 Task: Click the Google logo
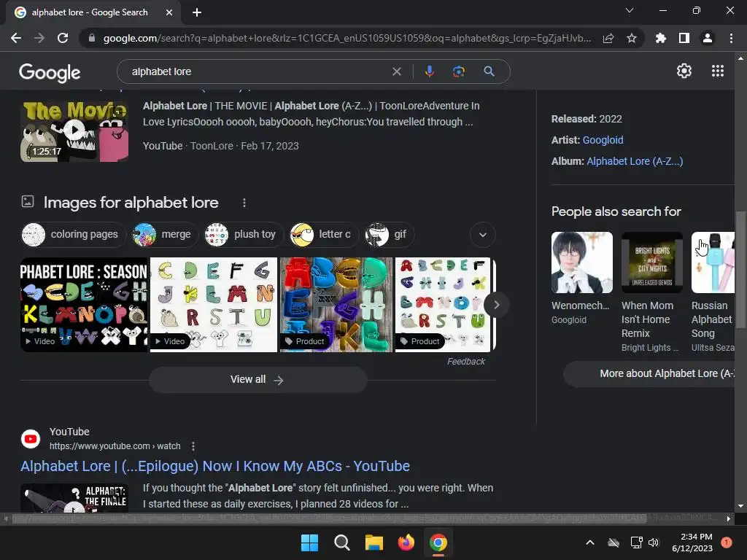[x=50, y=72]
